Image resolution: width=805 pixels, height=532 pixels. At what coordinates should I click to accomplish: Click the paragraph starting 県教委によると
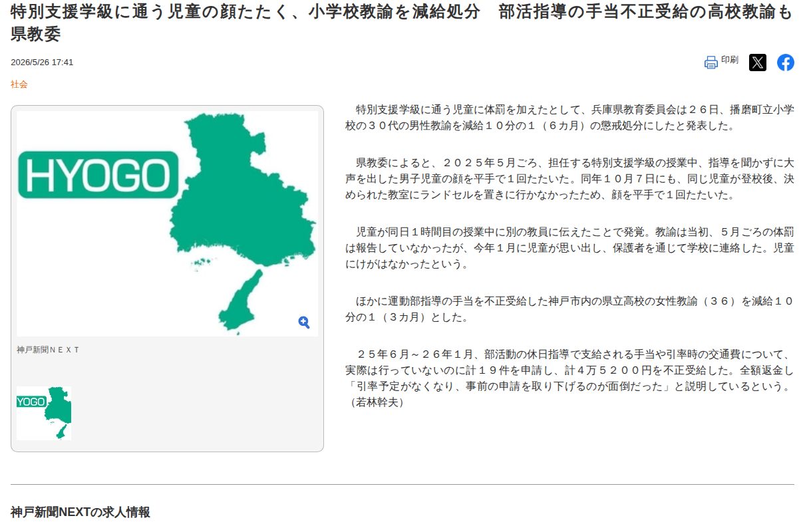[569, 179]
